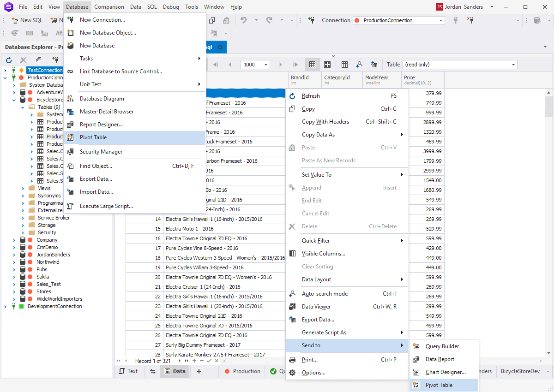Switch data grid to Card View icon
This screenshot has width=554, height=392.
pyautogui.click(x=327, y=65)
